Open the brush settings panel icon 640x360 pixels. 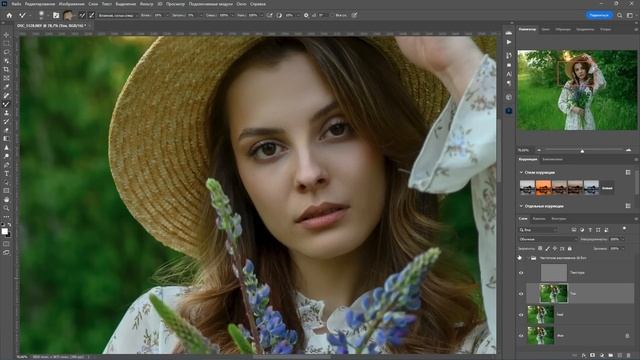tap(56, 15)
